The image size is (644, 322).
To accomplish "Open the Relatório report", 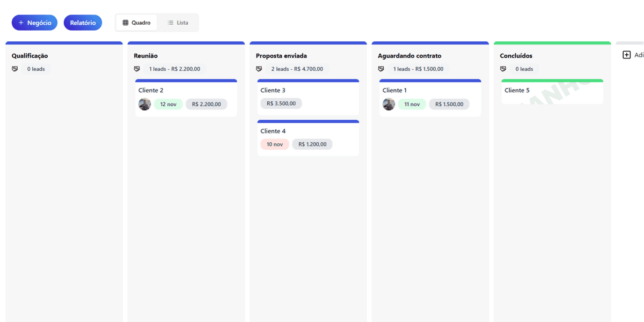I will point(83,23).
